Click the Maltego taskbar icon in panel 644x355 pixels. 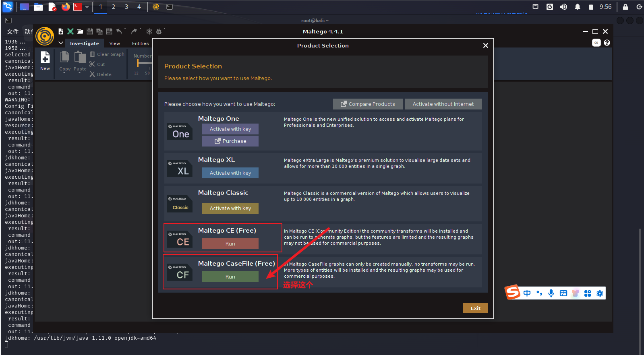(156, 7)
